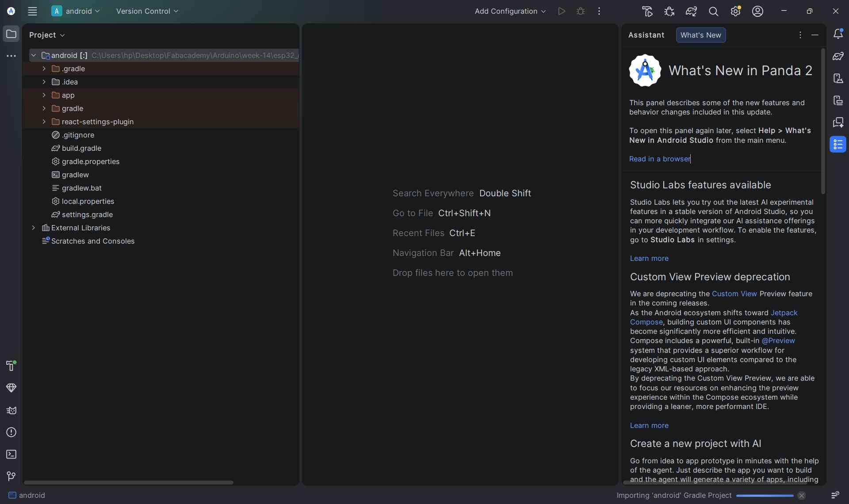
Task: Collapse the android root project node
Action: coord(34,55)
